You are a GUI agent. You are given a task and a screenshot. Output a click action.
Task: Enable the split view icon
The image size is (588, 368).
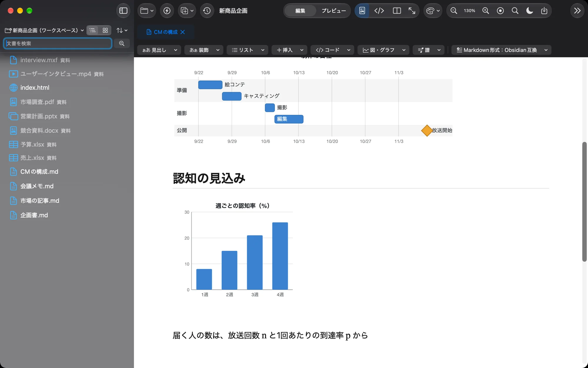(397, 11)
